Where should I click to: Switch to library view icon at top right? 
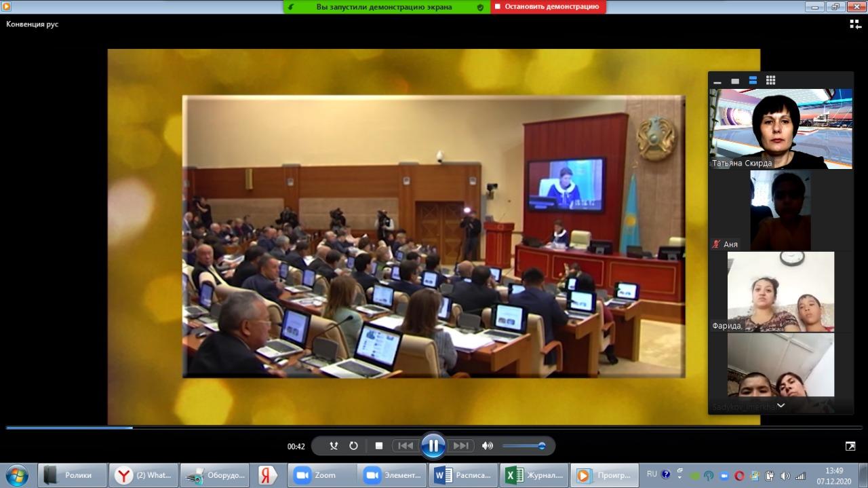855,24
